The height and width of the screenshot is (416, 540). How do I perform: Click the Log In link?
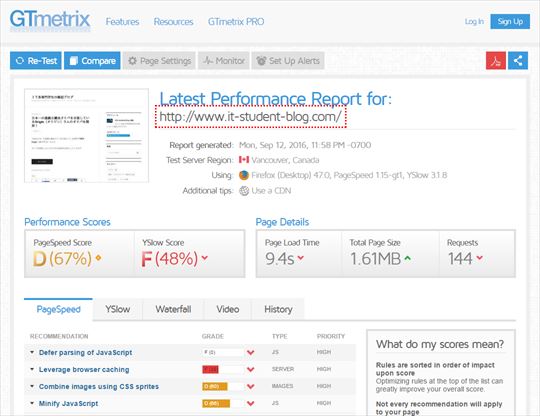coord(474,21)
